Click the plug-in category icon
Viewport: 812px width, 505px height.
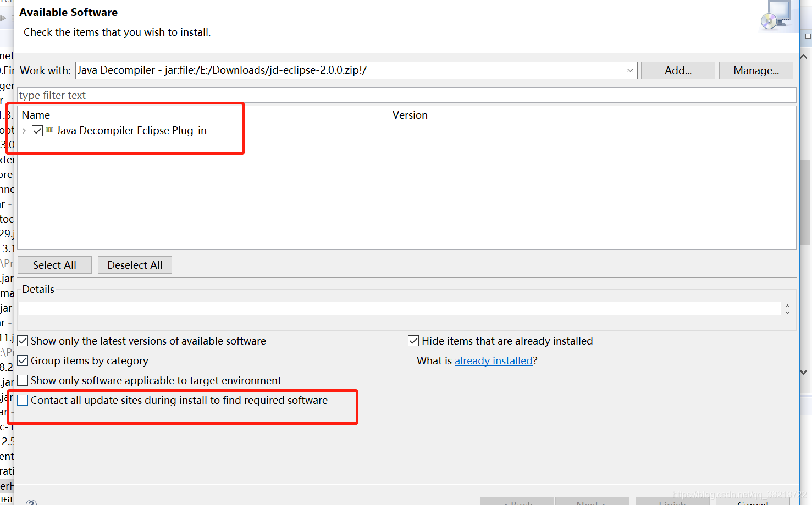[x=49, y=130]
